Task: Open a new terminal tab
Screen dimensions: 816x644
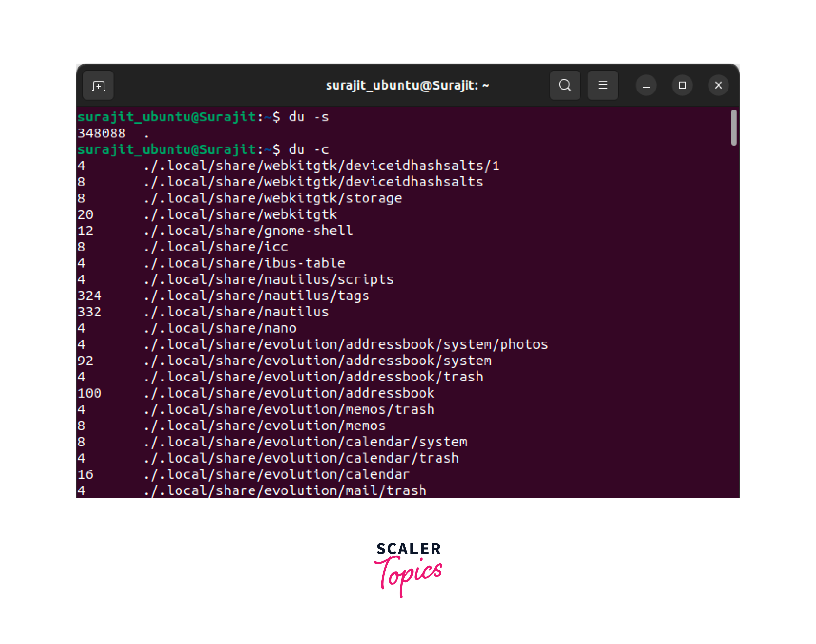Action: [x=98, y=86]
